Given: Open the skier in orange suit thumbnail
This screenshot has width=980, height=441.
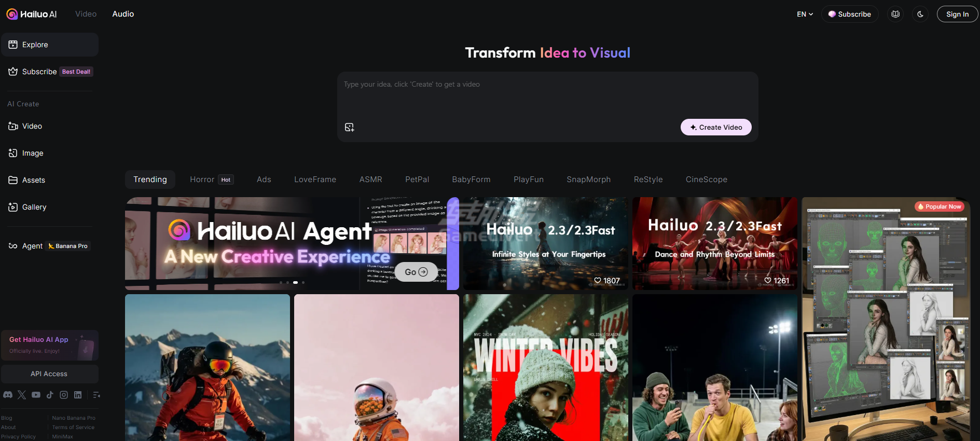Looking at the screenshot, I should [208, 367].
